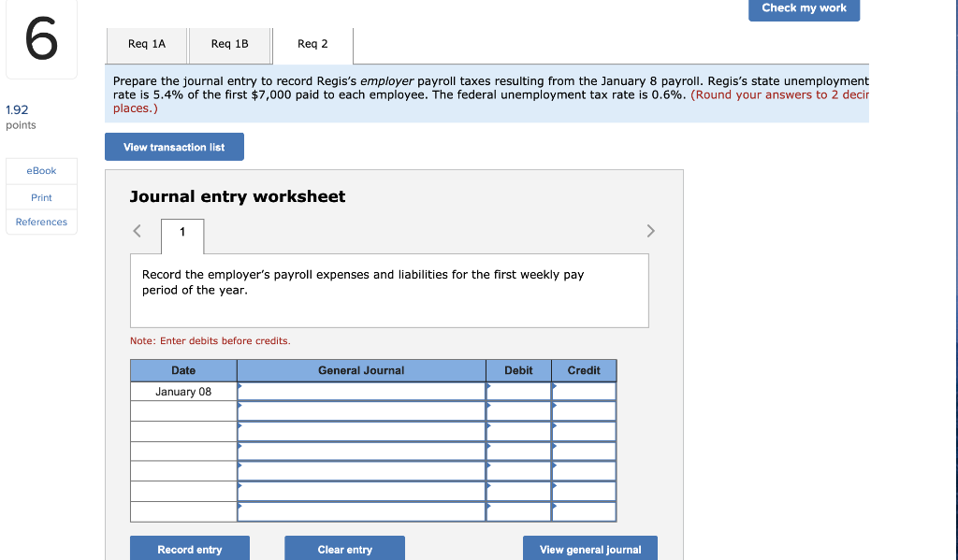
Task: Open the eBook link
Action: click(x=41, y=171)
